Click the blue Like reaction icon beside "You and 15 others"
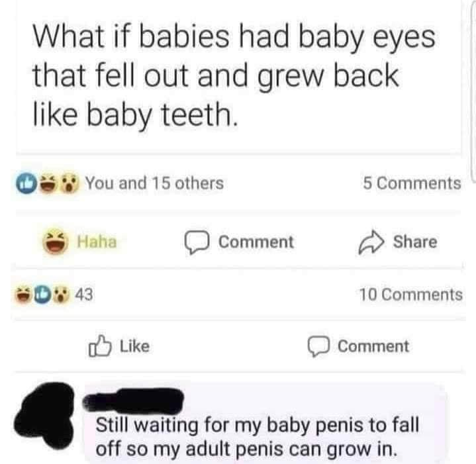 27,183
